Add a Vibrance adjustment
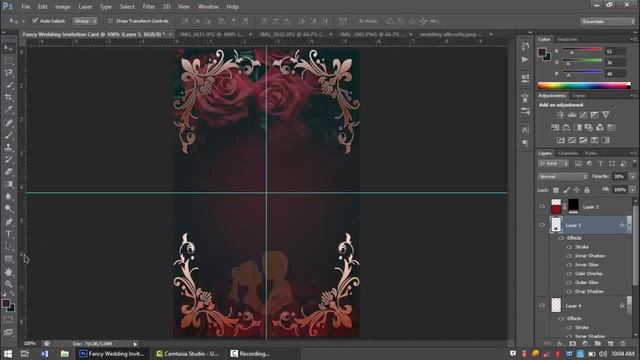Screen dimensions: 640x360 606,115
